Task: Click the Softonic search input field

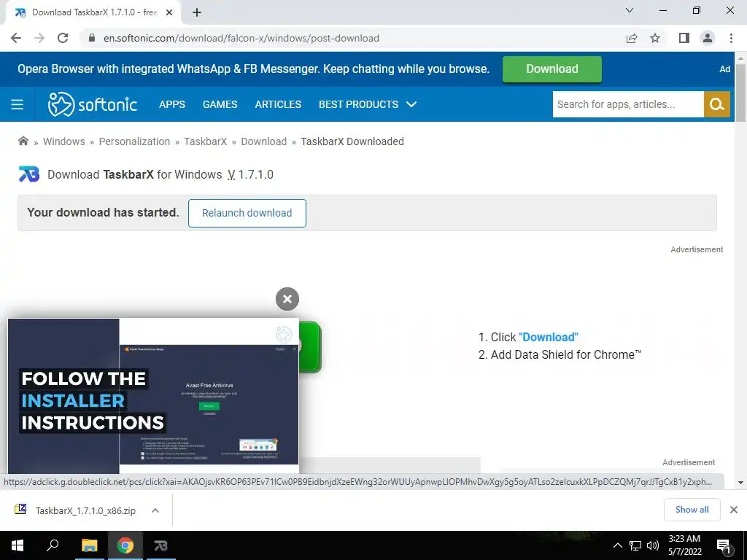Action: click(x=628, y=104)
